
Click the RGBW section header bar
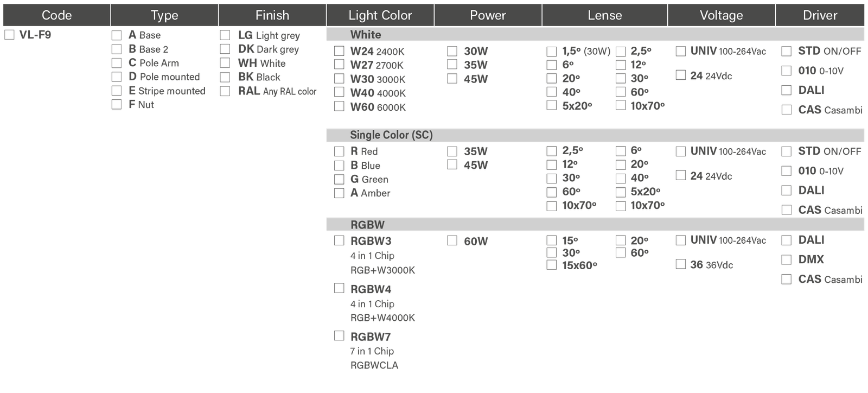pos(595,224)
